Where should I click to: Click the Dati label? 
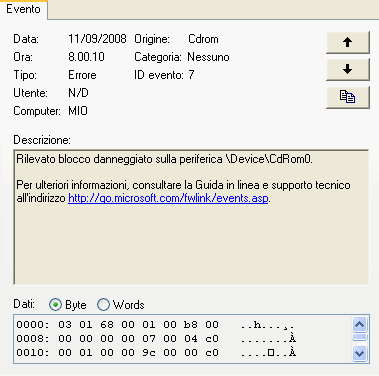[24, 304]
